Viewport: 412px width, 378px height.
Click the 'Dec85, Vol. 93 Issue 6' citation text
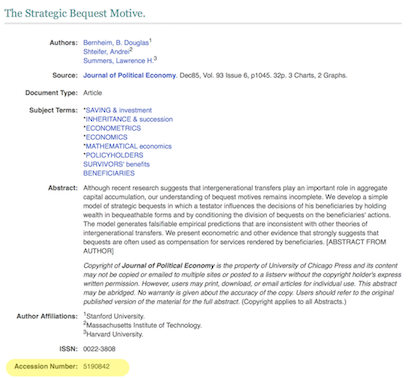tap(214, 75)
